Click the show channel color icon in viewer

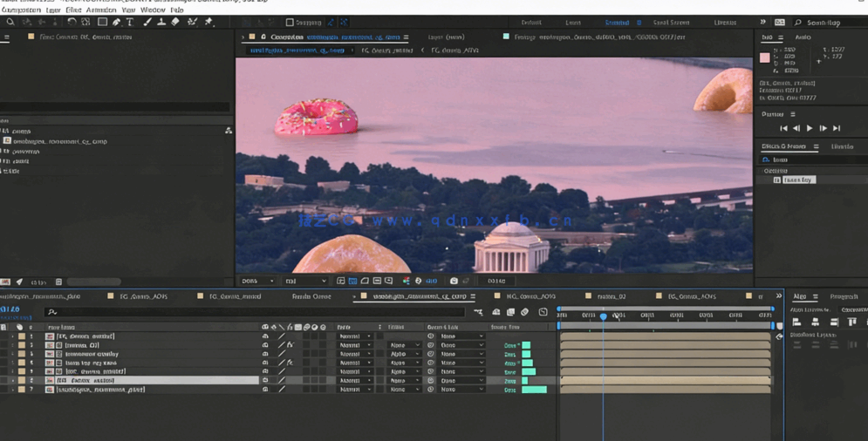pyautogui.click(x=407, y=282)
